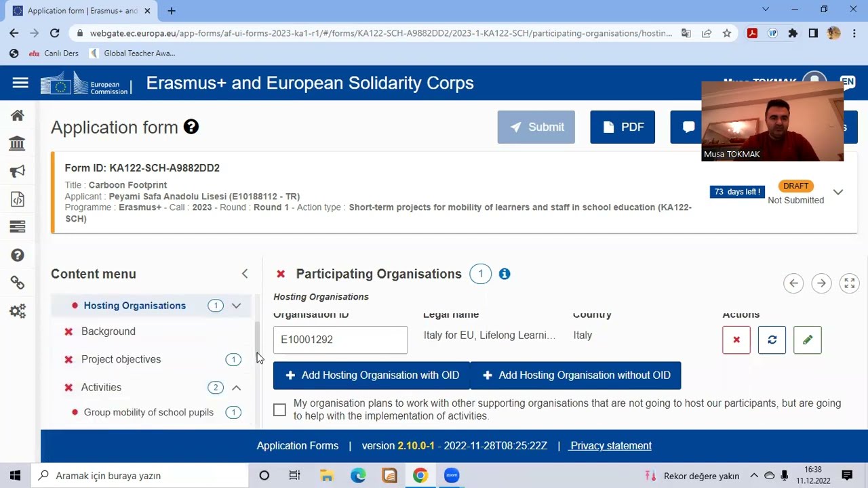Click the Organisation ID input field
This screenshot has width=868, height=488.
340,340
